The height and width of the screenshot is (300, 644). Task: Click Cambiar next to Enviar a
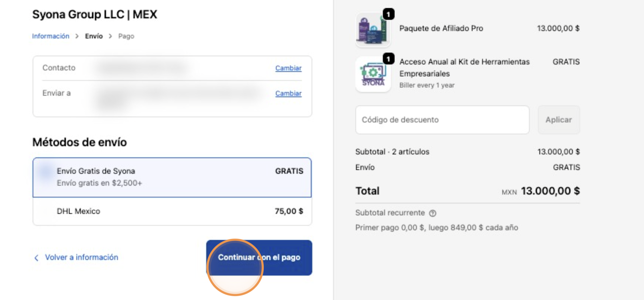[288, 94]
